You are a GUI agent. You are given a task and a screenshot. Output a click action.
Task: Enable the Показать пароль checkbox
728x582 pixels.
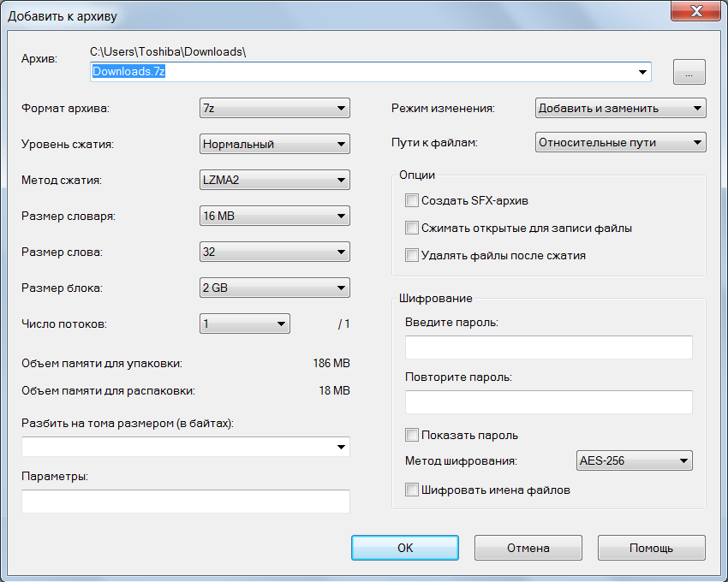click(x=412, y=435)
